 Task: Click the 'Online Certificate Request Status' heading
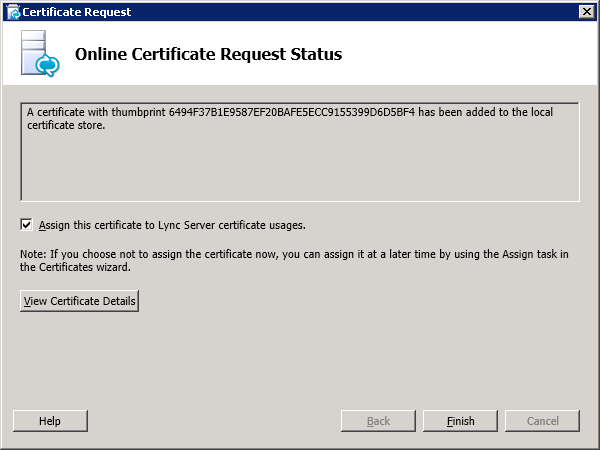[x=209, y=54]
